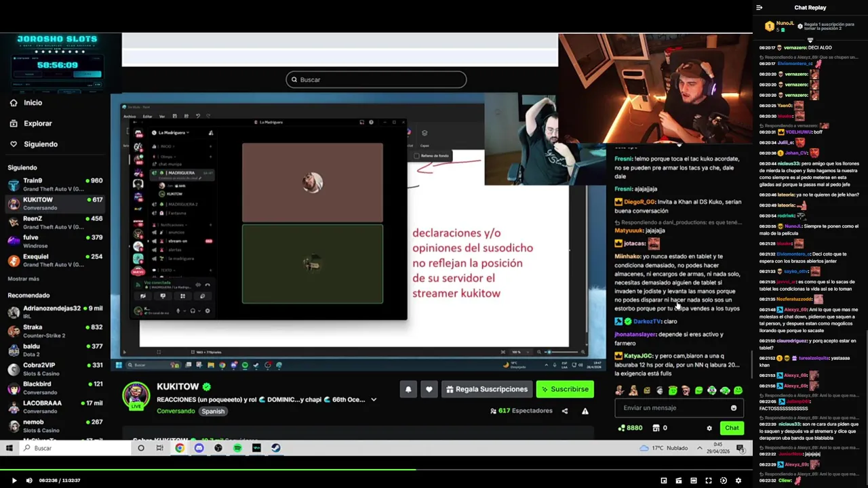Open baldu recommended channel

coord(55,350)
